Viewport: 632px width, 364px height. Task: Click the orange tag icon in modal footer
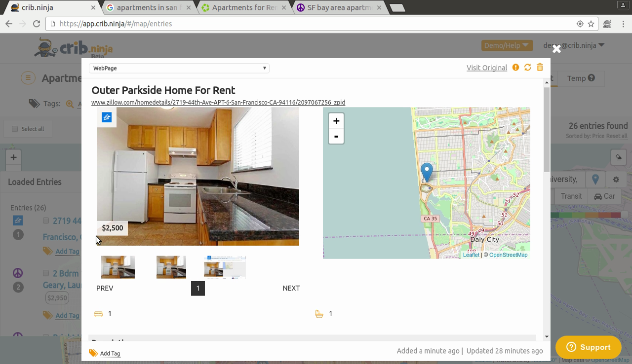click(93, 353)
